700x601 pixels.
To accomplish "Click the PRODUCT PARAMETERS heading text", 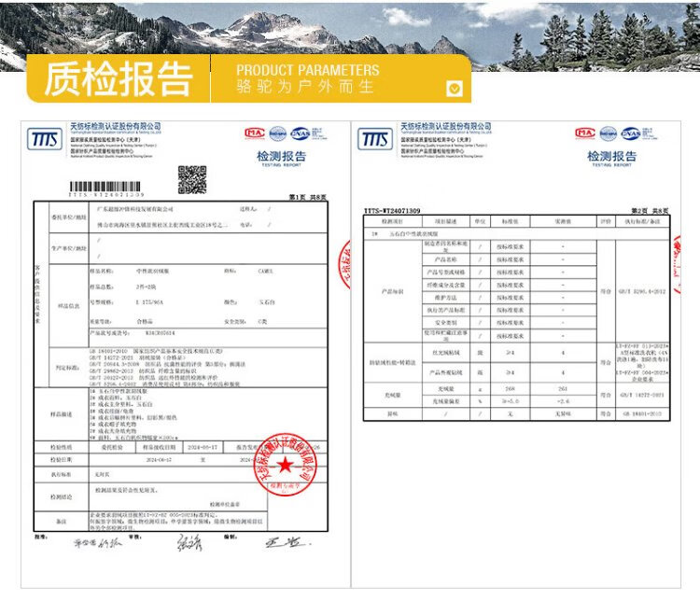I will click(x=307, y=70).
